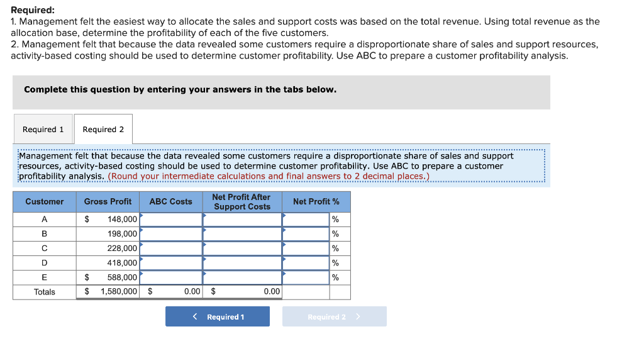Click the 198,000 gross profit value
Image resolution: width=644 pixels, height=346 pixels.
click(122, 234)
